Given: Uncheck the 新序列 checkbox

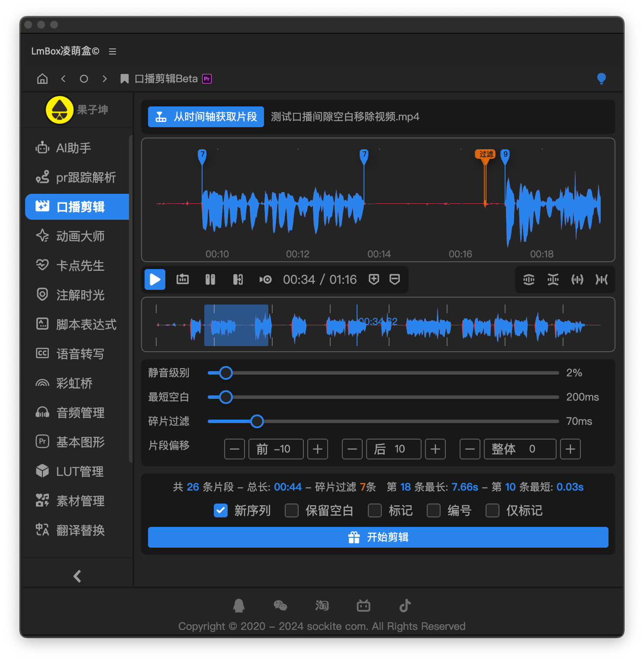Looking at the screenshot, I should pos(221,510).
